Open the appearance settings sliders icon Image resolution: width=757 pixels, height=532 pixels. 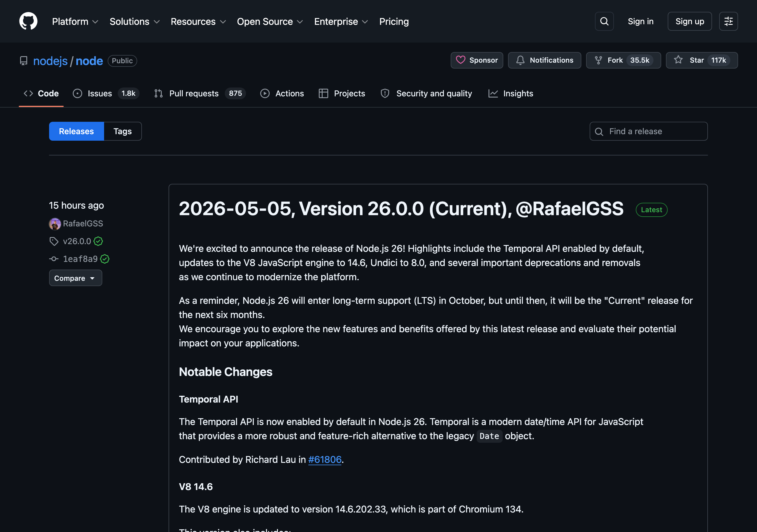728,21
